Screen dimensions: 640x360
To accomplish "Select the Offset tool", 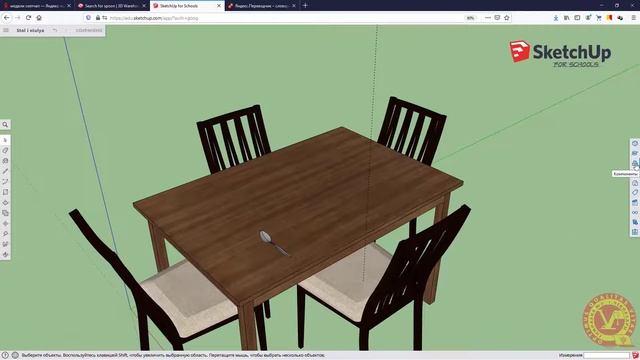I will pos(5,213).
